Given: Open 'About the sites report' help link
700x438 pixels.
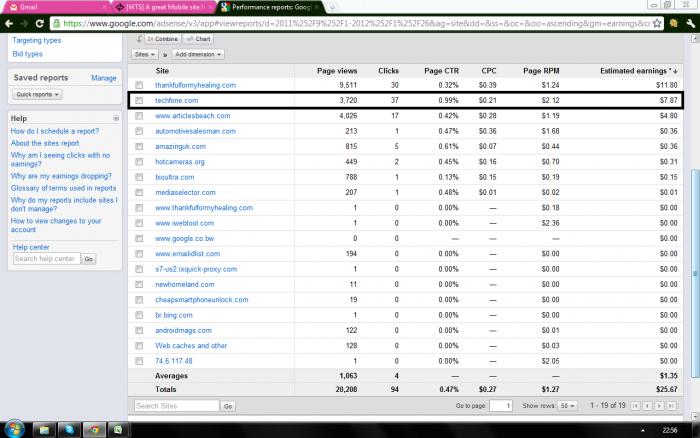Looking at the screenshot, I should (45, 143).
